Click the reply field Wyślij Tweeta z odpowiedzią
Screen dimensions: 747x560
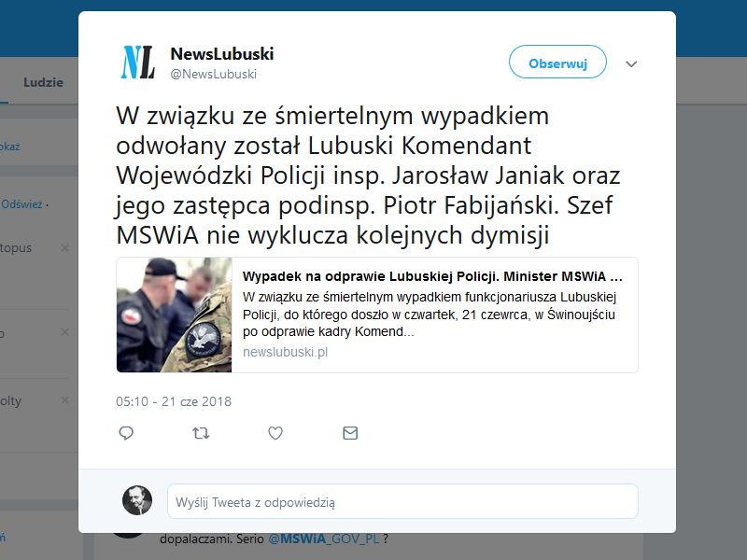click(402, 501)
